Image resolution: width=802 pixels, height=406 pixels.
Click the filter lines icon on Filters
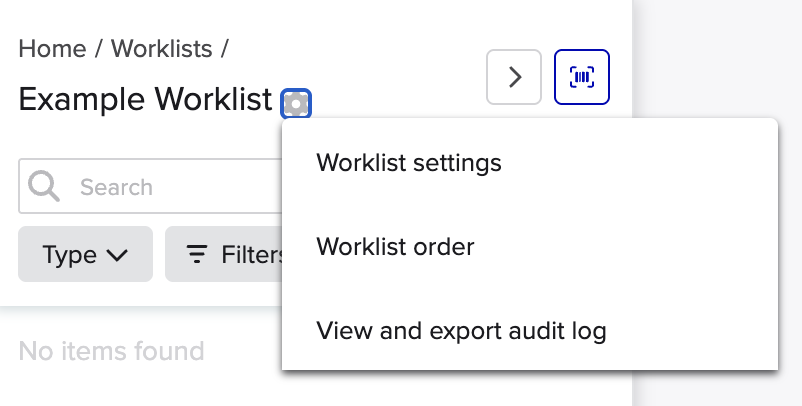coord(198,255)
